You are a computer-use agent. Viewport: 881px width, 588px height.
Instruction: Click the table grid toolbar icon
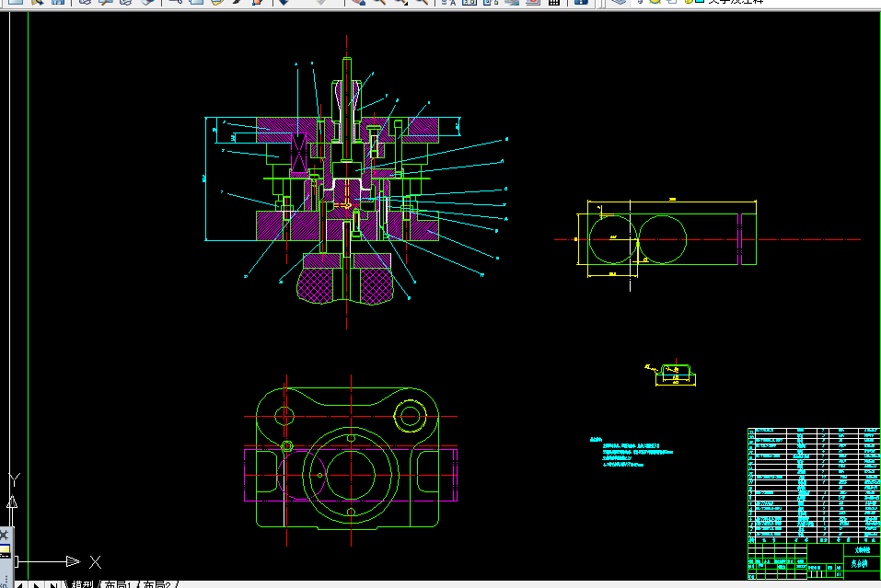point(554,2)
